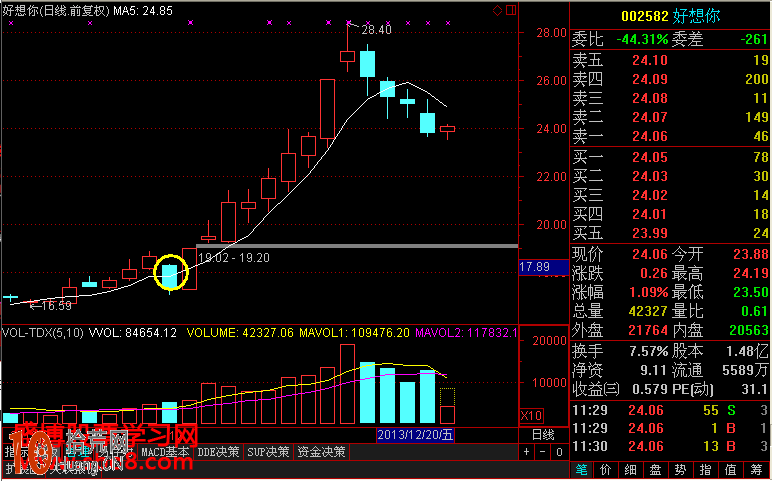Click the red diamond icon above the chart
772x481 pixels.
(497, 10)
